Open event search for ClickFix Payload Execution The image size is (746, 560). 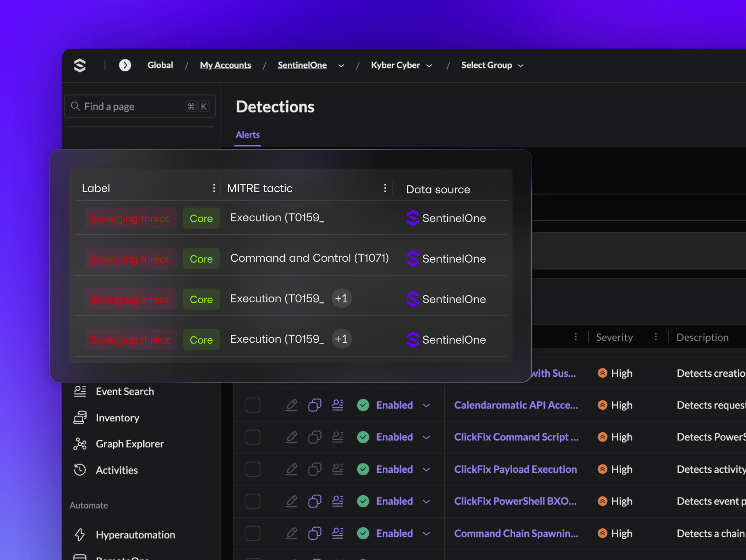coord(337,469)
